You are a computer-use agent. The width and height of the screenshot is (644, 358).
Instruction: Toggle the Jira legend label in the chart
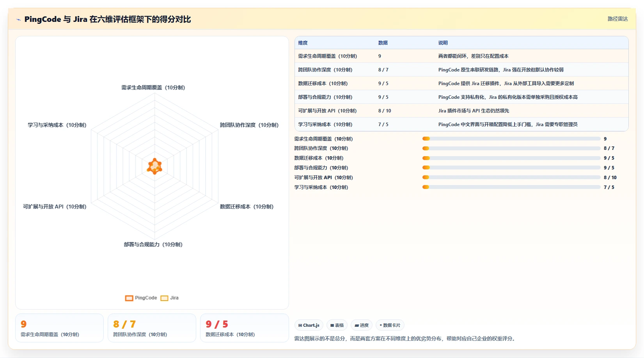(174, 298)
